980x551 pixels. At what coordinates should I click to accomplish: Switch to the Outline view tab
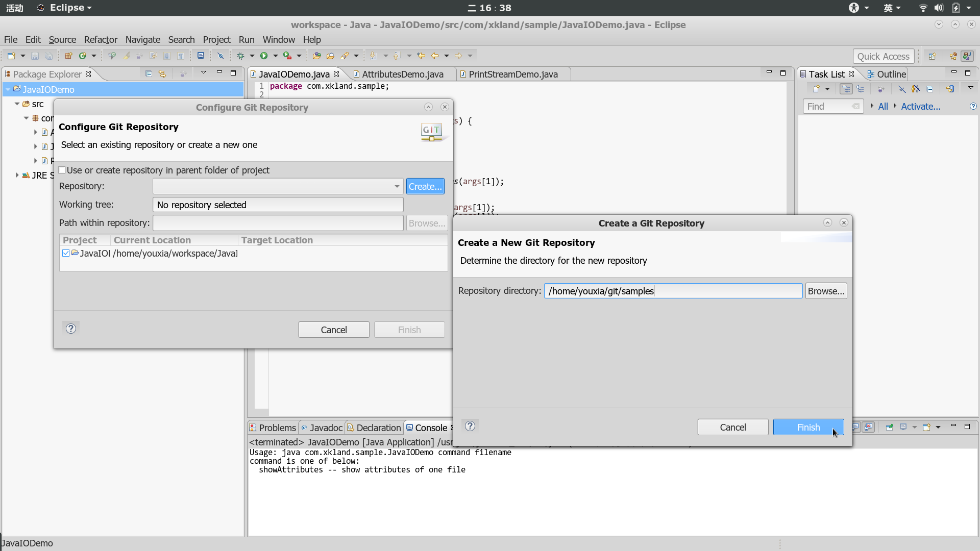887,74
